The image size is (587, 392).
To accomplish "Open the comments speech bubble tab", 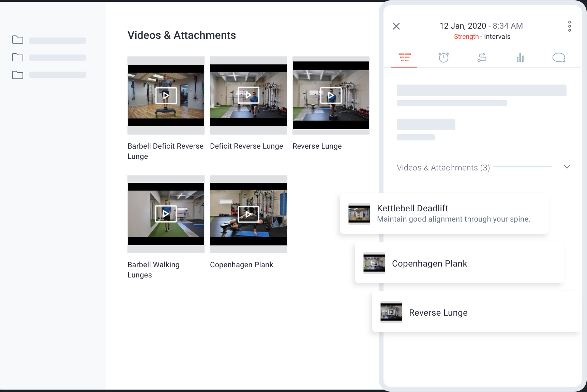I will 558,58.
